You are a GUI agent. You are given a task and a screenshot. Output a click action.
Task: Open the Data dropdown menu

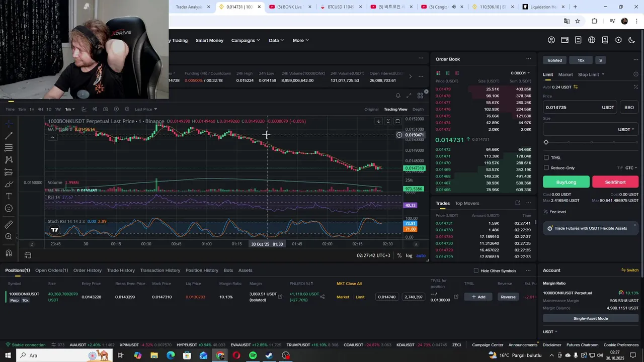click(x=276, y=40)
